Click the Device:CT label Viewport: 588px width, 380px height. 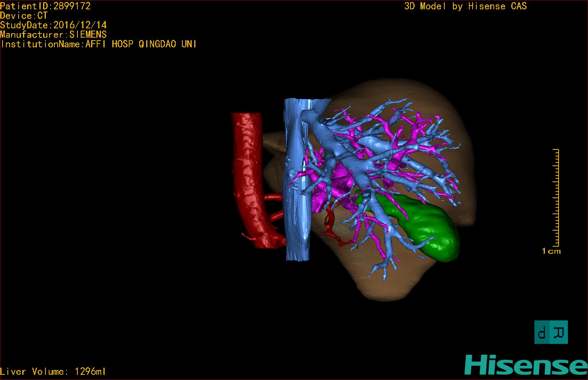point(24,16)
